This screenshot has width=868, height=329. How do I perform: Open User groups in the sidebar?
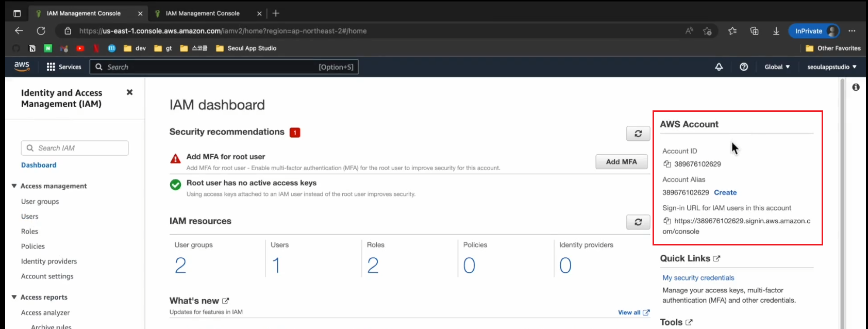coord(40,201)
